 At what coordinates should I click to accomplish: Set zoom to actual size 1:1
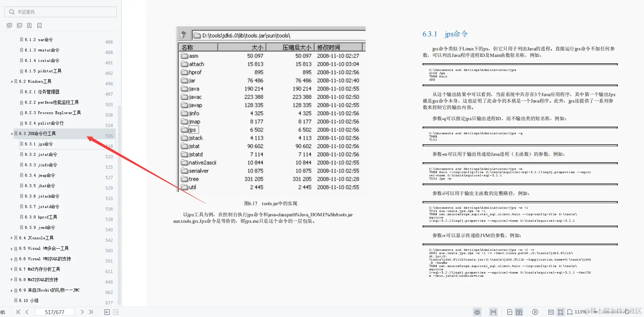click(551, 312)
